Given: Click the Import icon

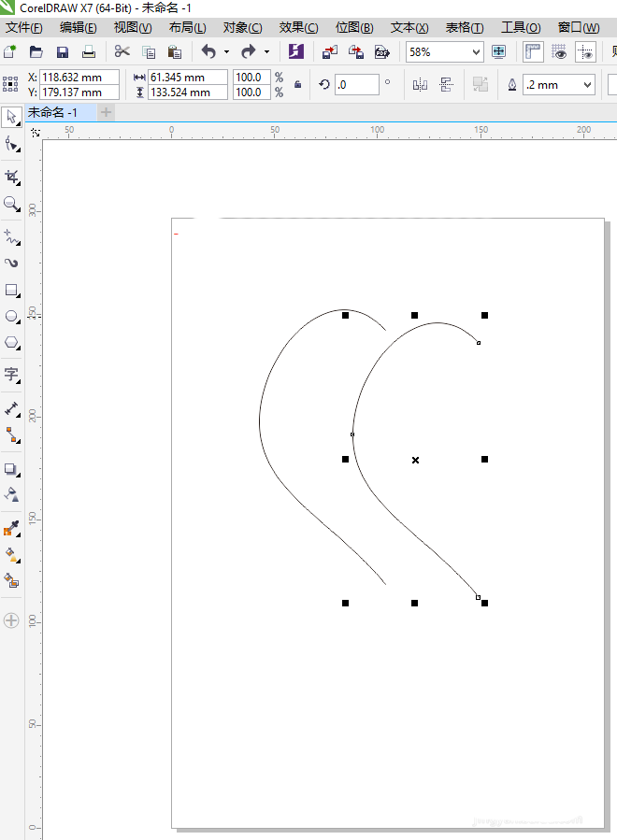Looking at the screenshot, I should [x=330, y=52].
